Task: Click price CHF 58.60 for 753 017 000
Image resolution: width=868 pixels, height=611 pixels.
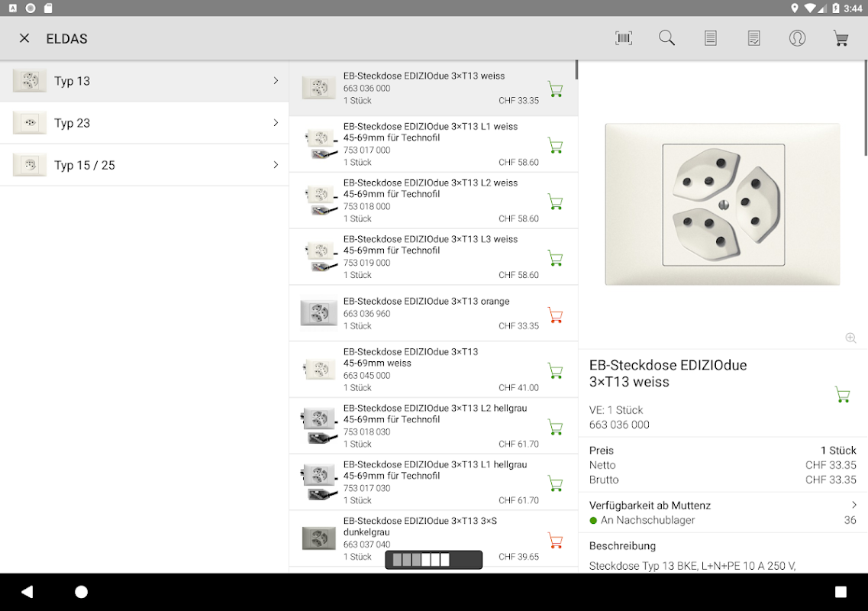Action: (518, 163)
